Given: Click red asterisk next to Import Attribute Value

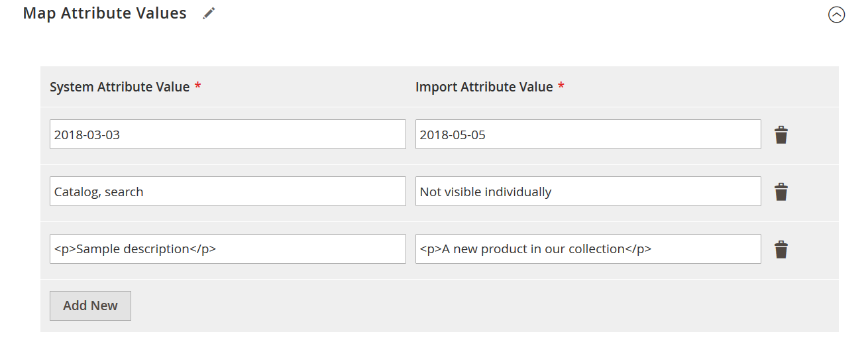Looking at the screenshot, I should [x=561, y=87].
